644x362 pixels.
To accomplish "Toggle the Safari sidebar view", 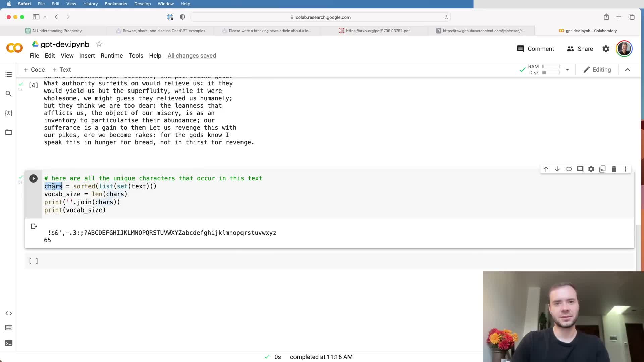I will (36, 17).
